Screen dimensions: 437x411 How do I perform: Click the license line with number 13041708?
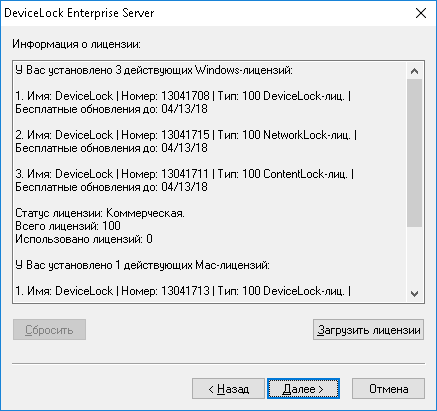(183, 96)
